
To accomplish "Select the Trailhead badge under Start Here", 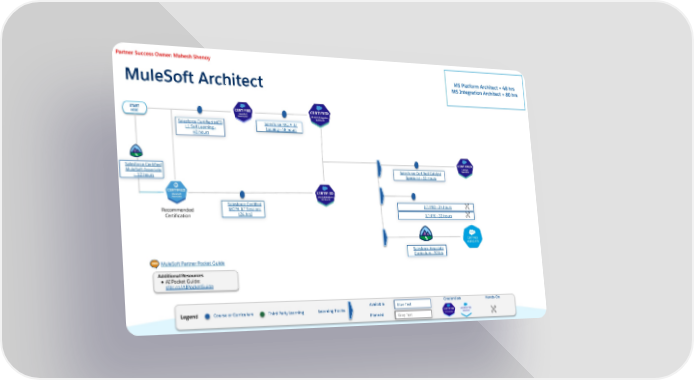I will (136, 151).
